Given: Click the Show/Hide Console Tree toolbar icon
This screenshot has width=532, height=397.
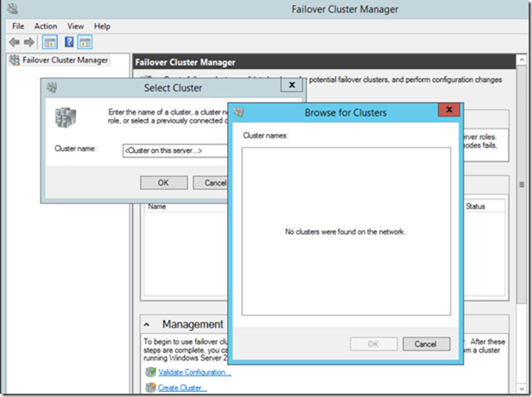Looking at the screenshot, I should click(x=50, y=42).
